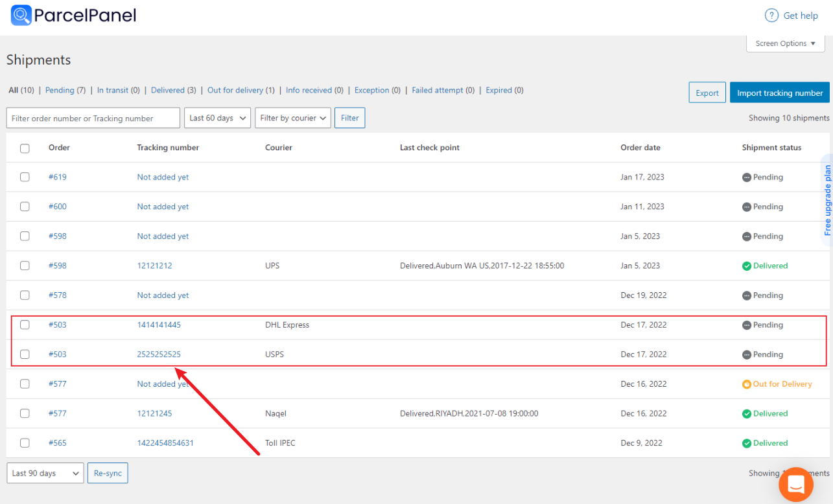Click the Order column header

tap(59, 148)
